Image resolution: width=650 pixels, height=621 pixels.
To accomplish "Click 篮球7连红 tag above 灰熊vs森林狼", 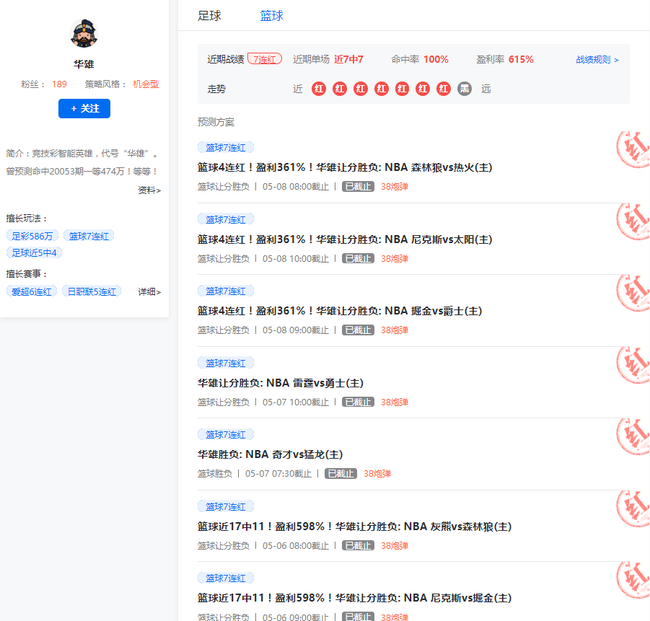I will click(226, 507).
